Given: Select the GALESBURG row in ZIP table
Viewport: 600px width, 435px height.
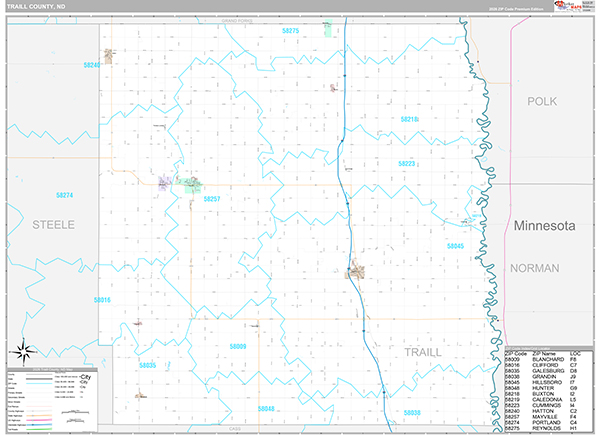Looking at the screenshot, I should pos(543,371).
